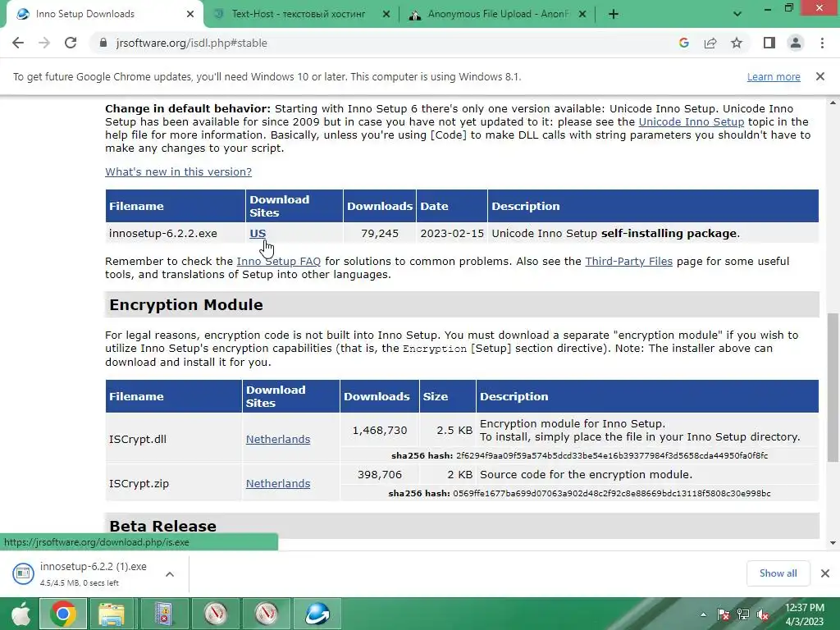View site info via the lock icon
Image resolution: width=840 pixels, height=630 pixels.
[x=103, y=43]
